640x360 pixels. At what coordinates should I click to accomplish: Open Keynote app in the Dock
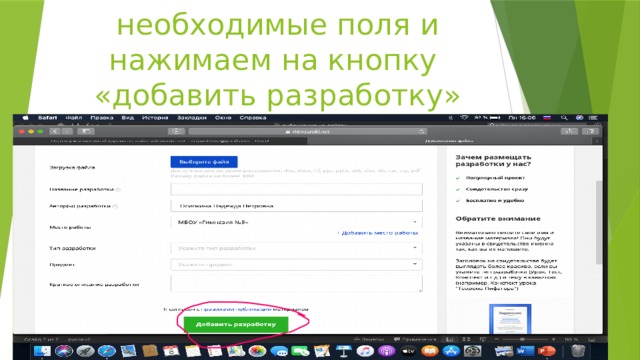point(343,351)
